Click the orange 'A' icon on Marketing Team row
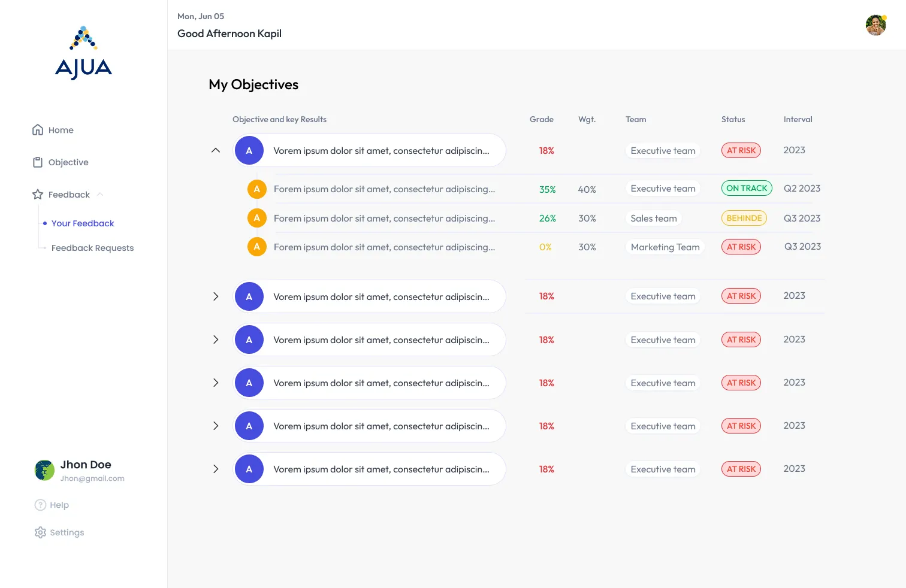Screen dimensions: 906x588 256,246
